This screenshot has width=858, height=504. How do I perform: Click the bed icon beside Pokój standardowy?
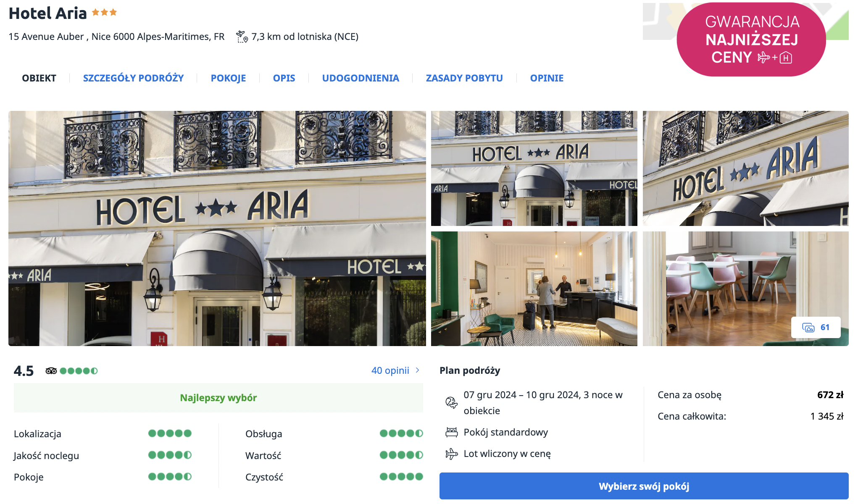452,432
